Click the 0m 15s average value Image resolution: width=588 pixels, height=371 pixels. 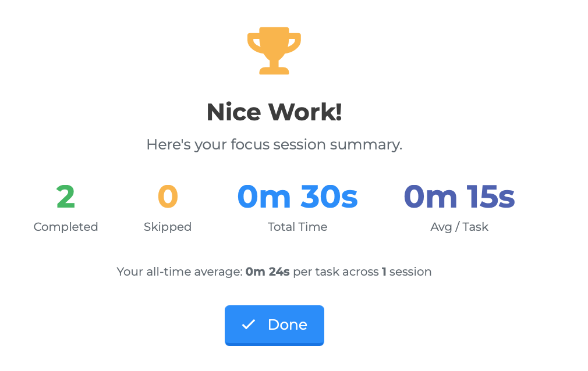pos(459,197)
